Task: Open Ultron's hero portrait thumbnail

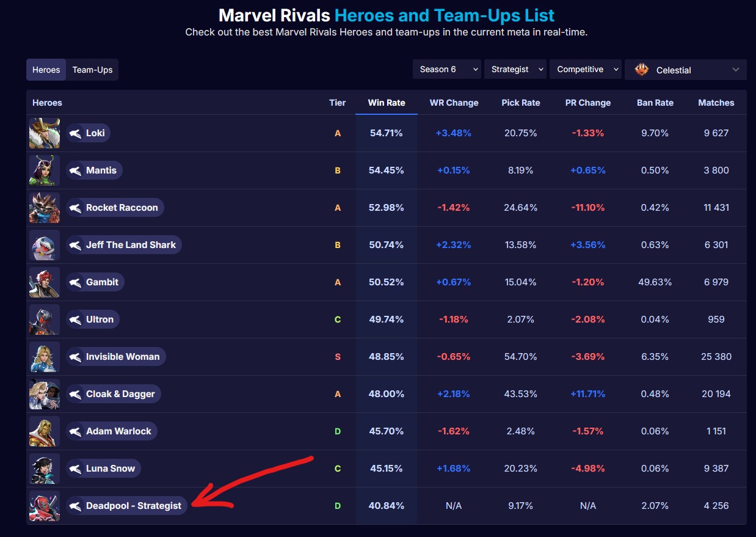Action: (x=45, y=320)
